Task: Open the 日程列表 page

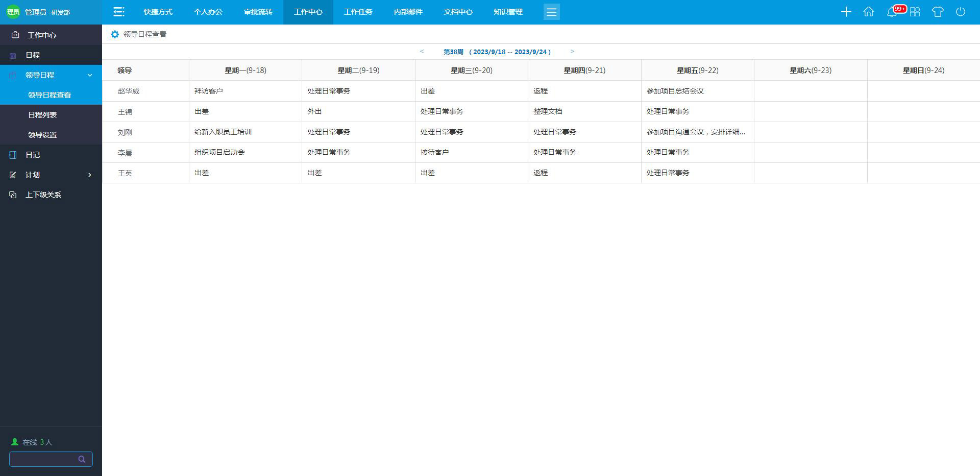Action: 43,114
